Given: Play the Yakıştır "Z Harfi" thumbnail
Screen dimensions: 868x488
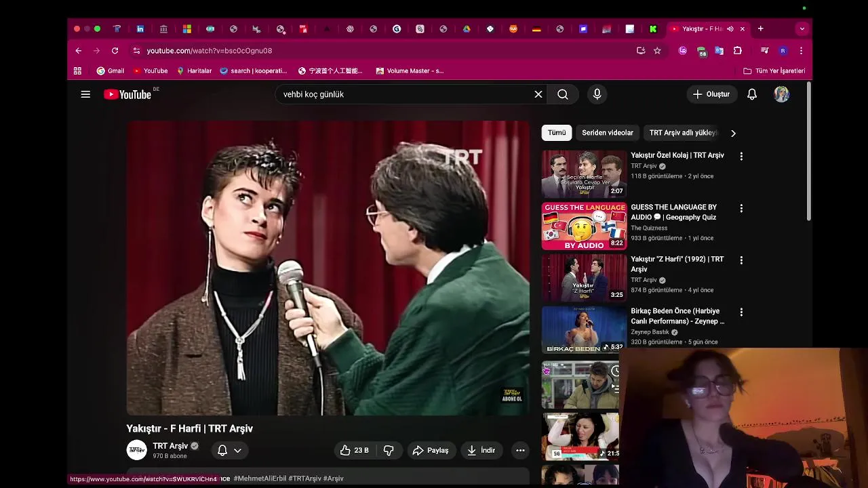Looking at the screenshot, I should (584, 278).
